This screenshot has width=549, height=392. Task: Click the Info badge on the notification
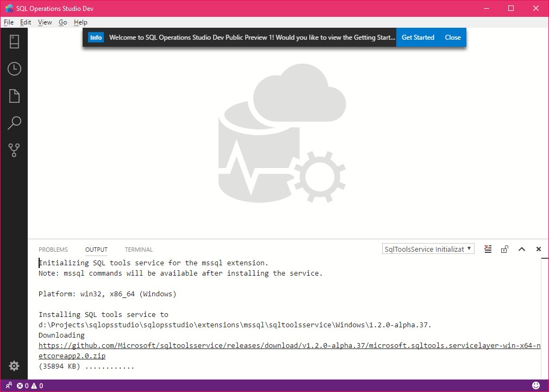tap(96, 38)
